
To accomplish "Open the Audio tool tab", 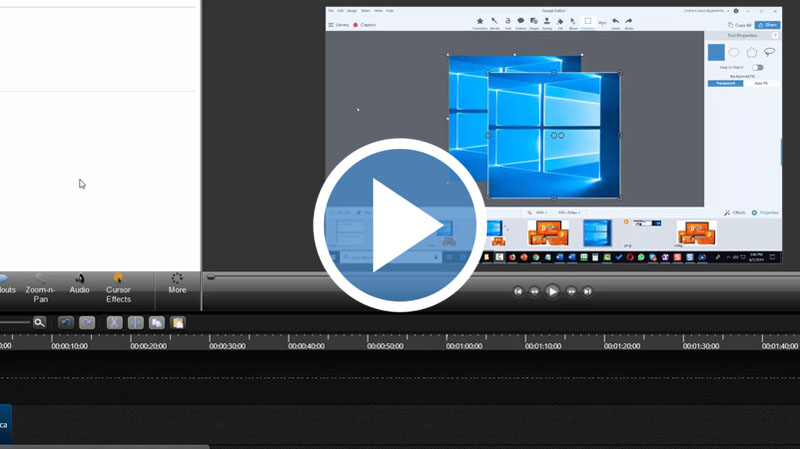I will [x=80, y=284].
